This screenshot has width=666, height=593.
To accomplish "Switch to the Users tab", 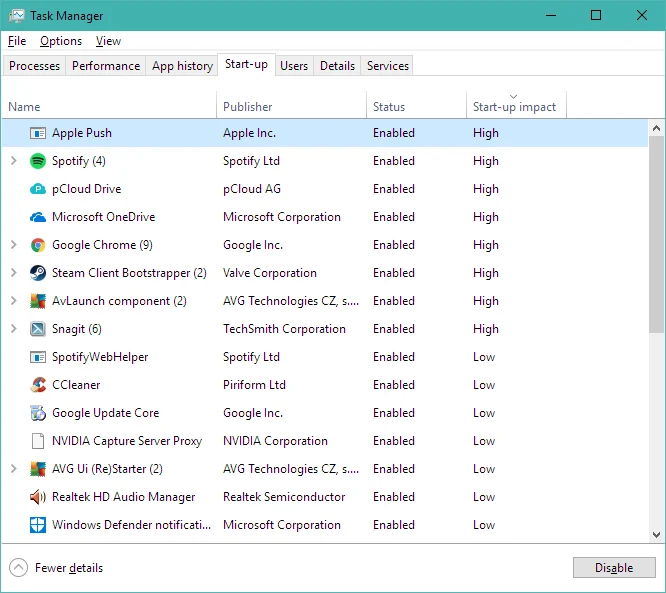I will [x=294, y=66].
